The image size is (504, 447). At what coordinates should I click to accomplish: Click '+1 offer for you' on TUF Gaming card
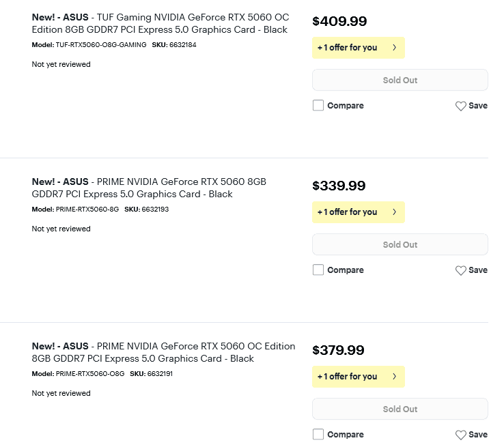point(359,48)
